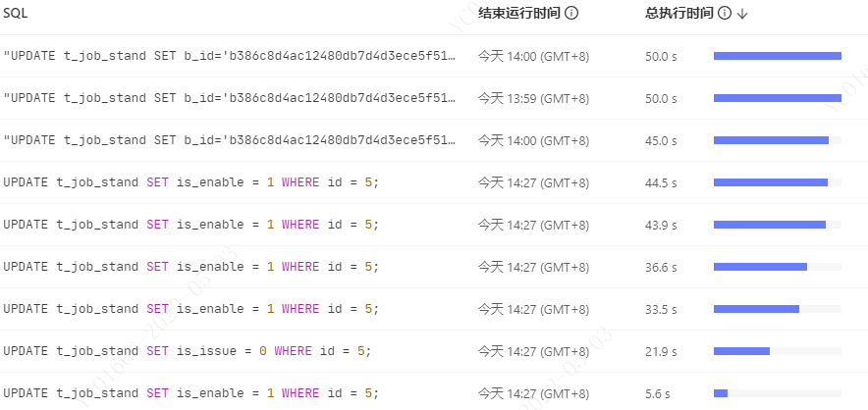Select the is_issue = 0 UPDATE statement
The image size is (868, 410).
click(x=188, y=351)
